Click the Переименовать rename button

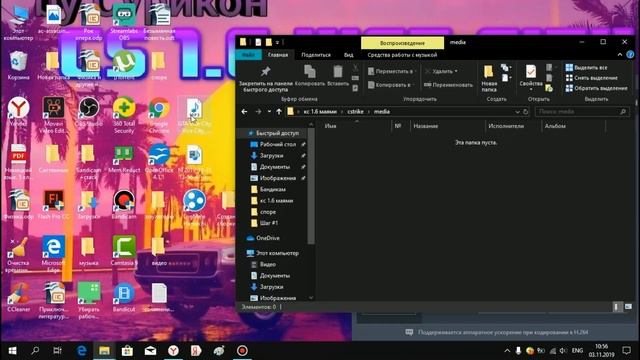coord(448,85)
